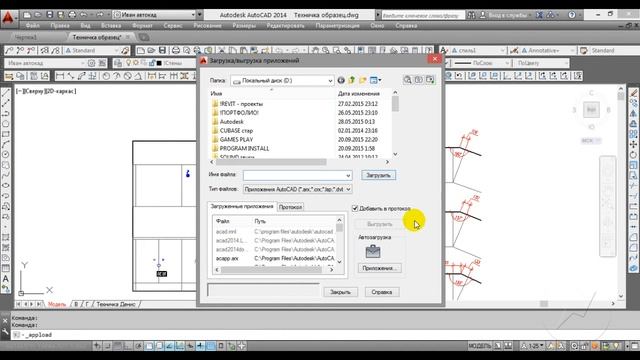Screen dimensions: 640x360
Task: Click New drawing icon in Standard toolbar
Action: coord(141,50)
